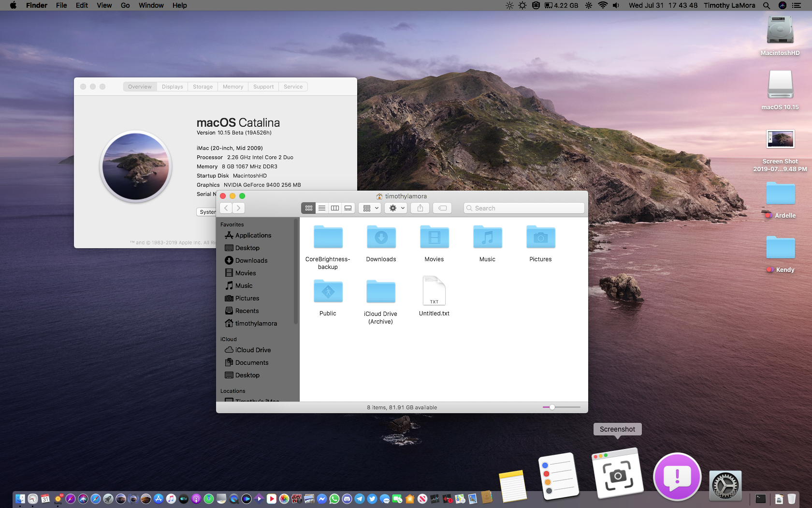Switch to the Storage tab
The image size is (812, 508).
coord(203,87)
